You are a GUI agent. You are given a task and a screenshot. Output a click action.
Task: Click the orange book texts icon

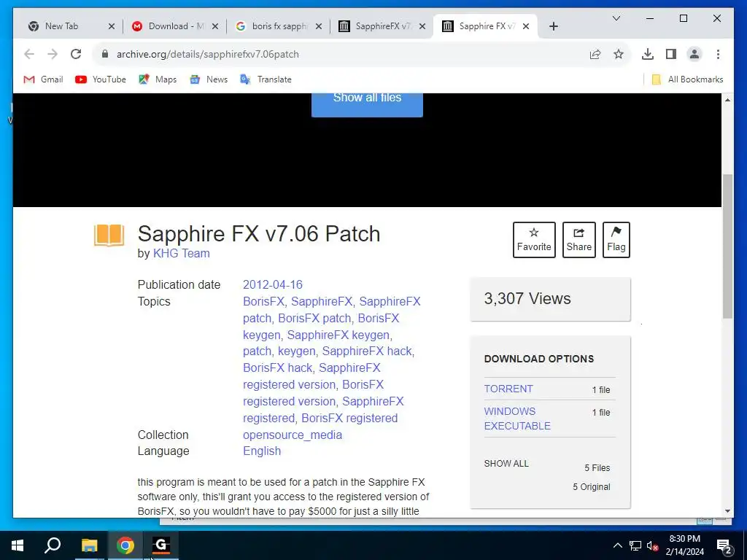(x=109, y=236)
